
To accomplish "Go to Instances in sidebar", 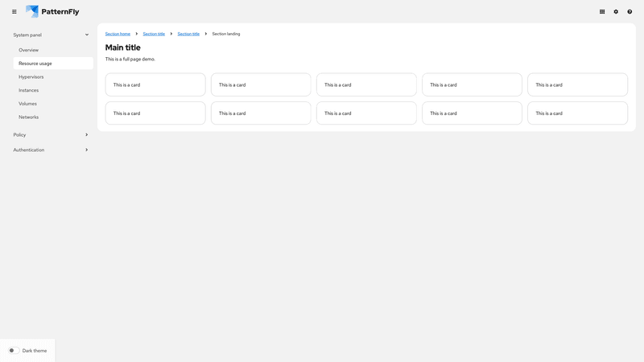I will [29, 90].
